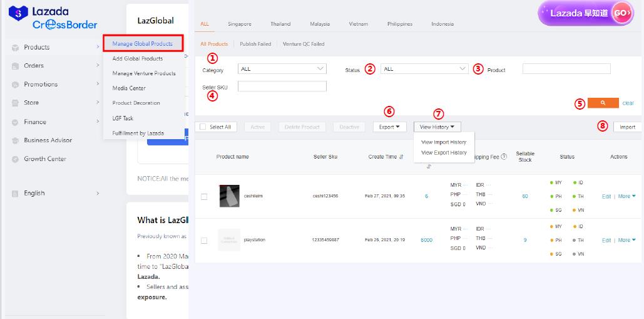Click the Deactive button
The width and height of the screenshot is (644, 319).
click(349, 127)
